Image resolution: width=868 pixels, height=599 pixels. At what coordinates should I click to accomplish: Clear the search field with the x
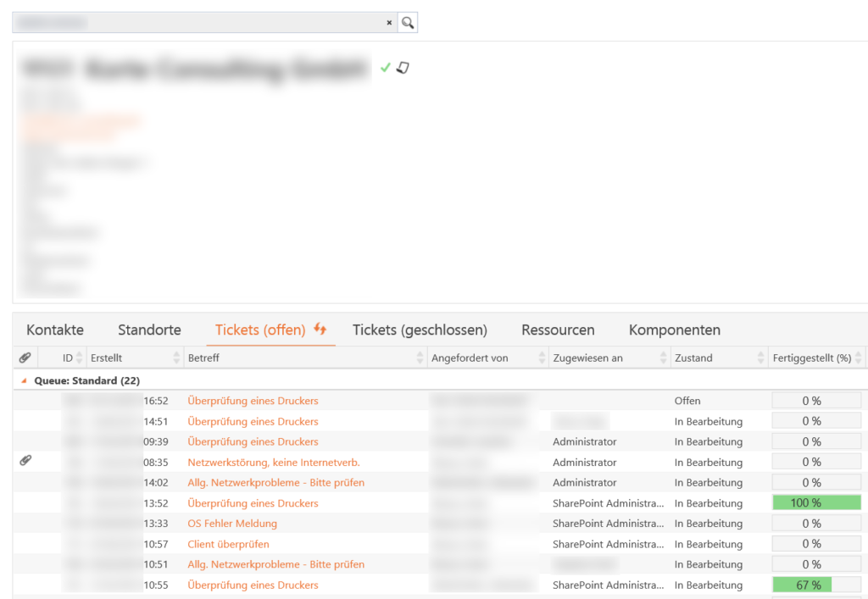pos(389,23)
